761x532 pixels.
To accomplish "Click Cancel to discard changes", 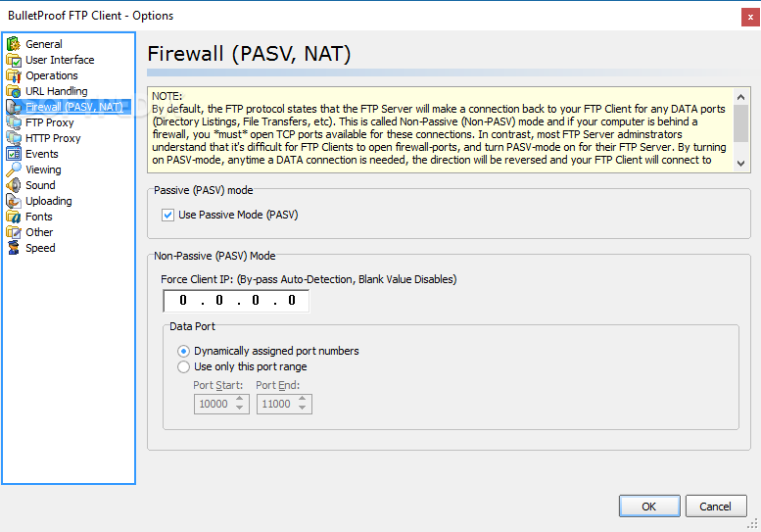I will point(716,507).
